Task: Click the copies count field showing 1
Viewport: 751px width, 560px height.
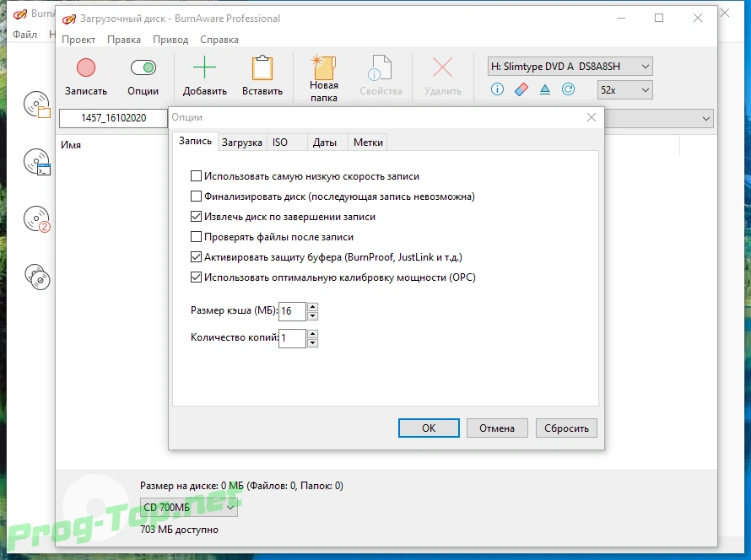Action: (x=292, y=338)
